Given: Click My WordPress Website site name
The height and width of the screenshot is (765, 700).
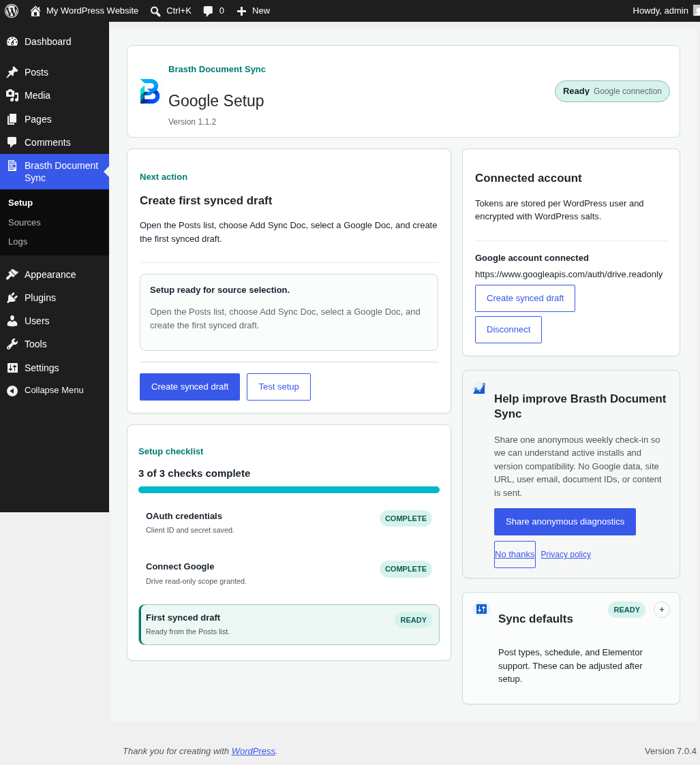Looking at the screenshot, I should click(x=92, y=11).
